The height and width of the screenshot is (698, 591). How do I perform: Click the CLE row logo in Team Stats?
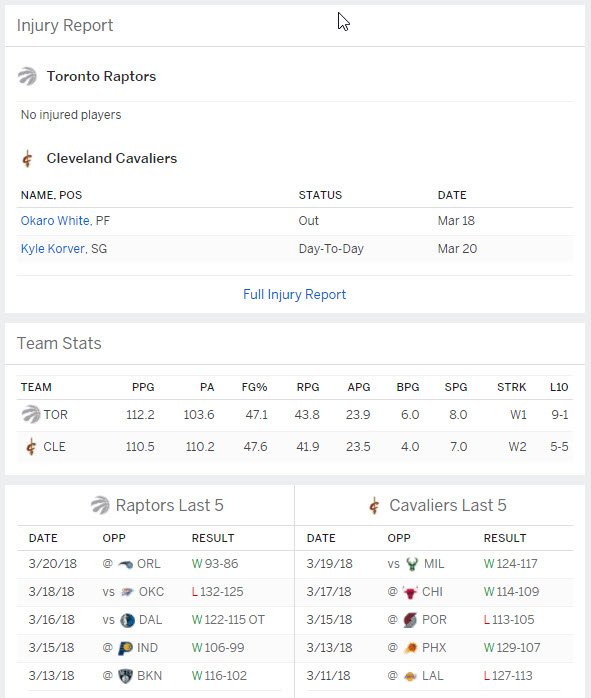tap(31, 447)
